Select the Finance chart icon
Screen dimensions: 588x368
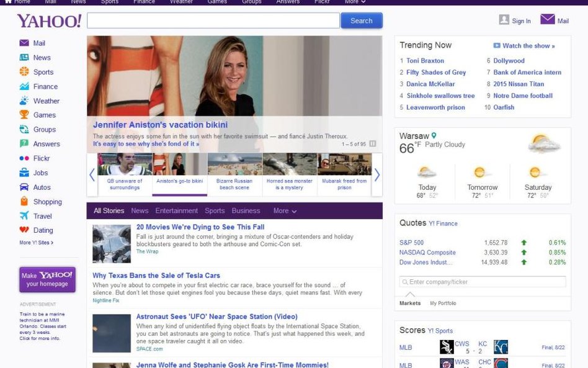(24, 86)
